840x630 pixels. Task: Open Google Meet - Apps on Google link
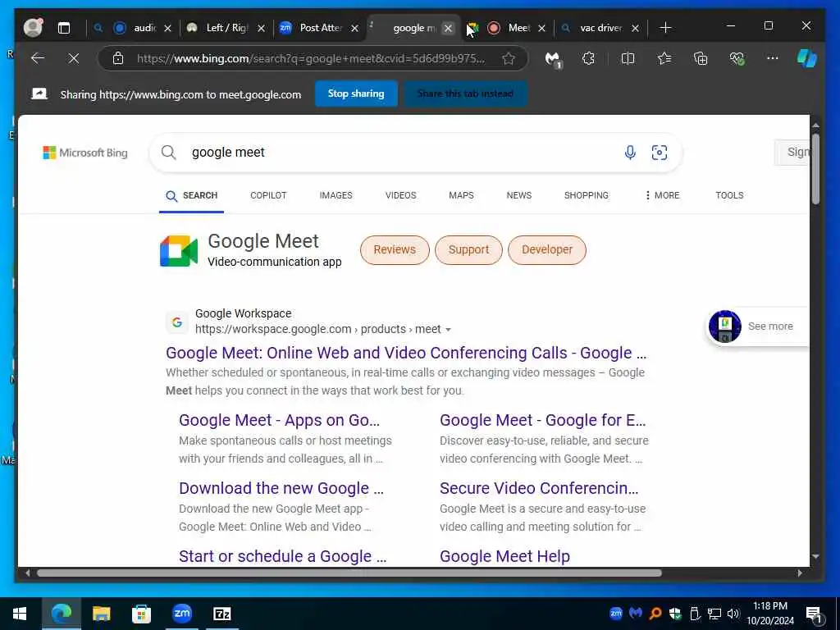279,420
